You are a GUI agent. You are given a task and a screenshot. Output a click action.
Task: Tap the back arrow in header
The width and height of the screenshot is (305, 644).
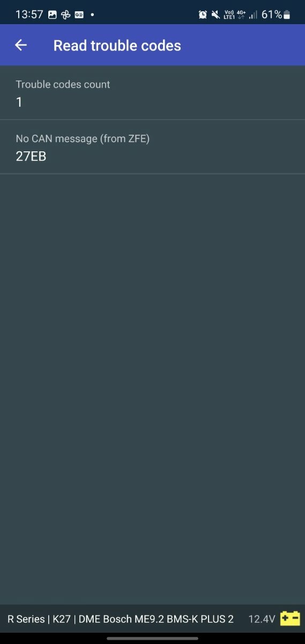click(x=21, y=45)
